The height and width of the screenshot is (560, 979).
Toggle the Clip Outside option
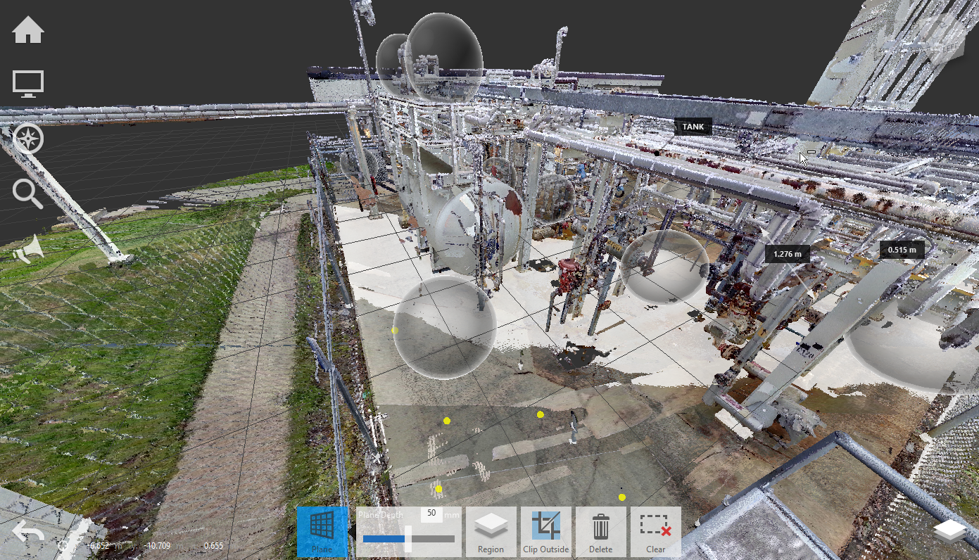[x=545, y=532]
